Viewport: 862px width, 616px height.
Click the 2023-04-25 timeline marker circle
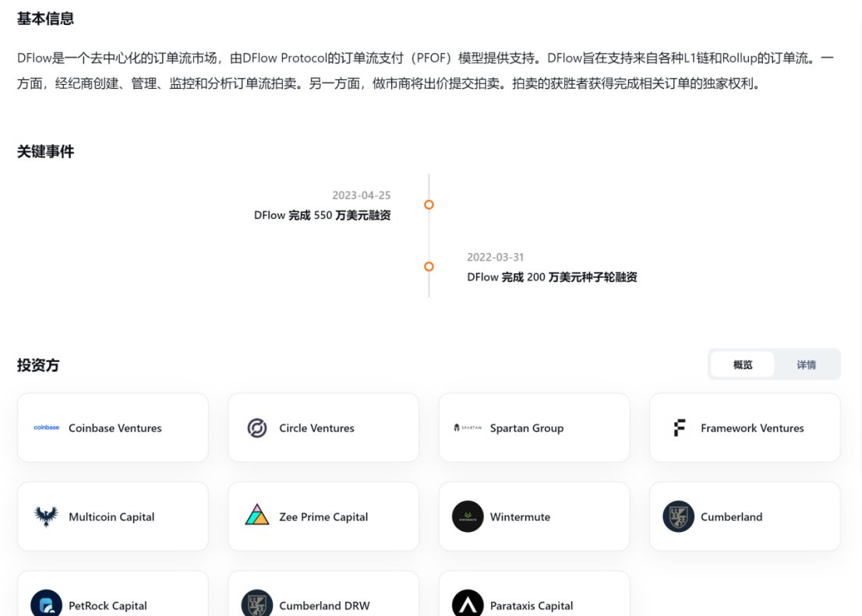pyautogui.click(x=429, y=204)
